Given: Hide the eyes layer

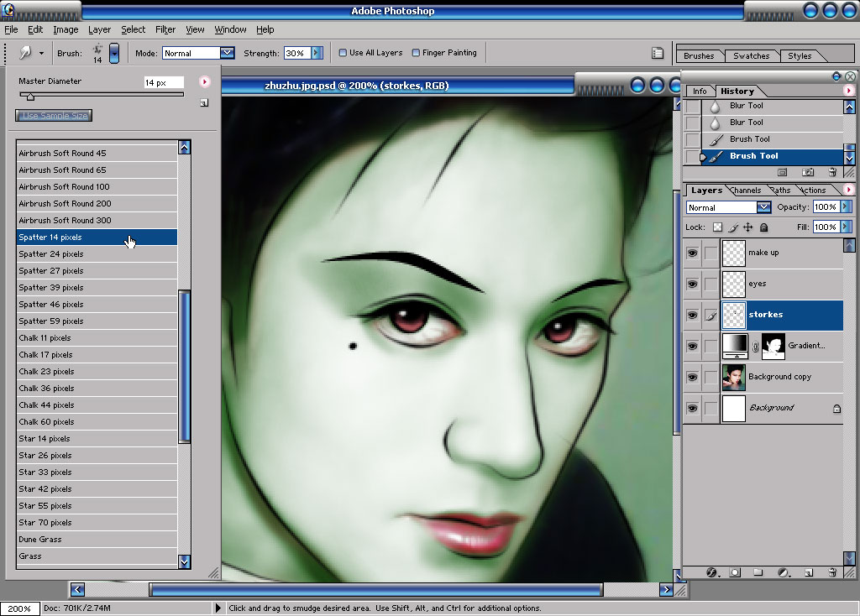Looking at the screenshot, I should coord(692,284).
